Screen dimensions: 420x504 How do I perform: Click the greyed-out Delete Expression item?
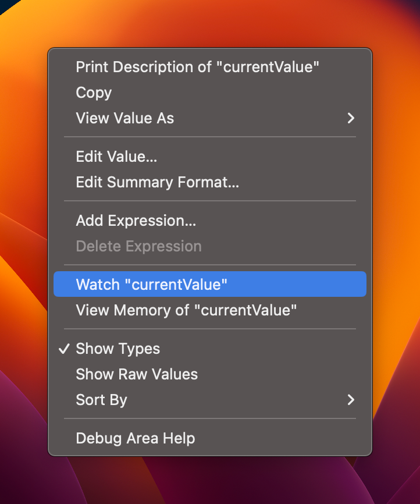coord(138,246)
